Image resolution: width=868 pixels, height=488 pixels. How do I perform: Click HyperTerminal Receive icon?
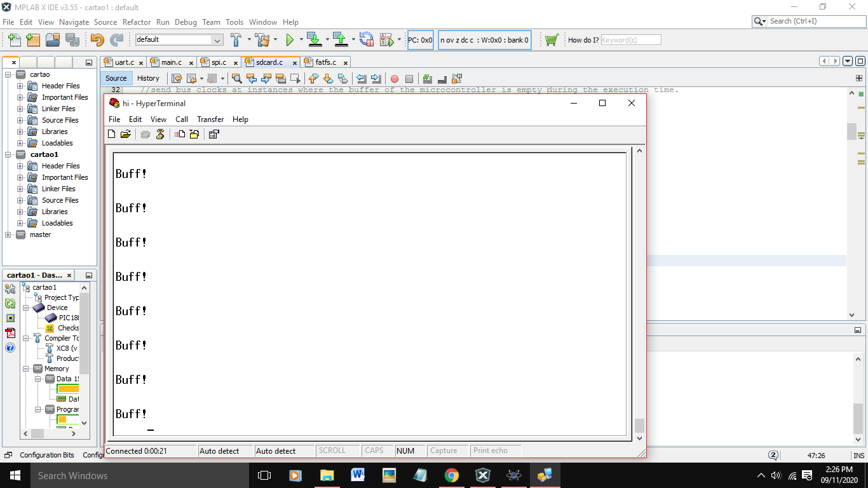(194, 134)
